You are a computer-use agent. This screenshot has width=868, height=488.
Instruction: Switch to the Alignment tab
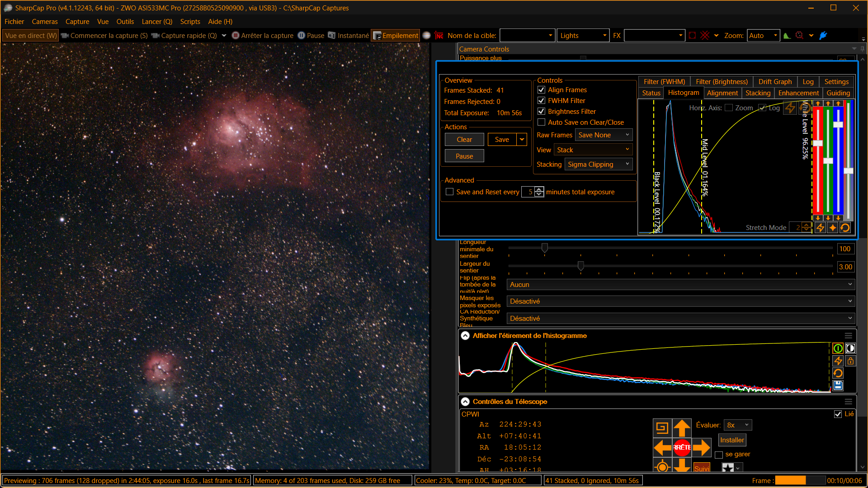(x=722, y=93)
